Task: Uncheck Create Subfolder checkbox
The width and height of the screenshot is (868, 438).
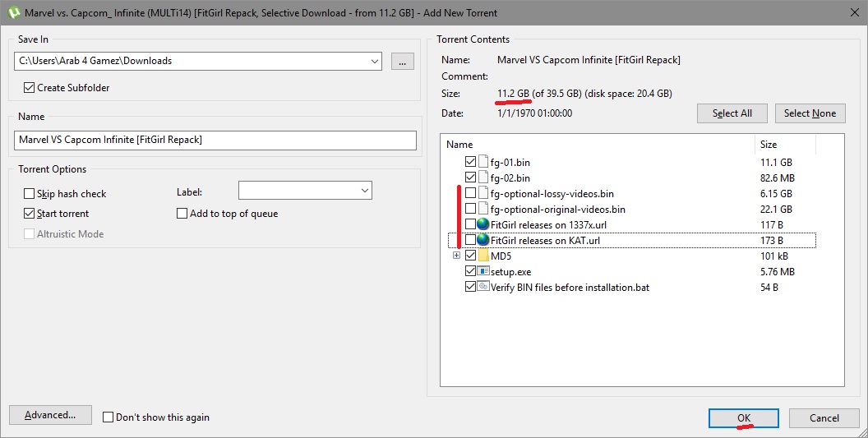Action: pyautogui.click(x=30, y=87)
